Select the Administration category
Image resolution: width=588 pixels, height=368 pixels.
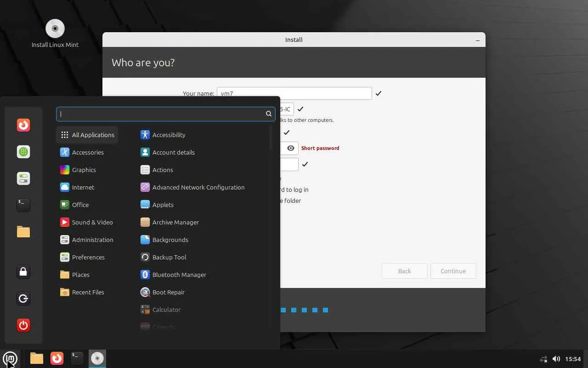(87, 240)
